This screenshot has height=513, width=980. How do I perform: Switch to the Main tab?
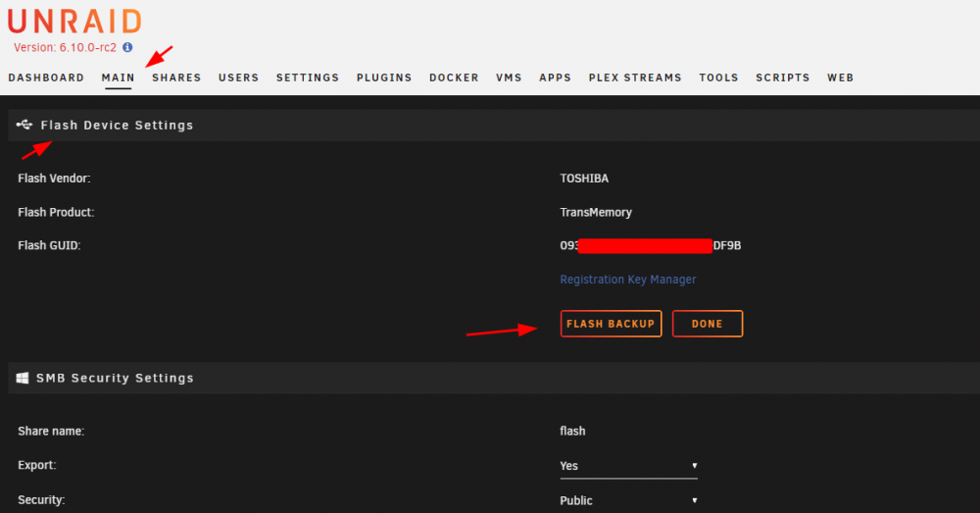click(119, 77)
